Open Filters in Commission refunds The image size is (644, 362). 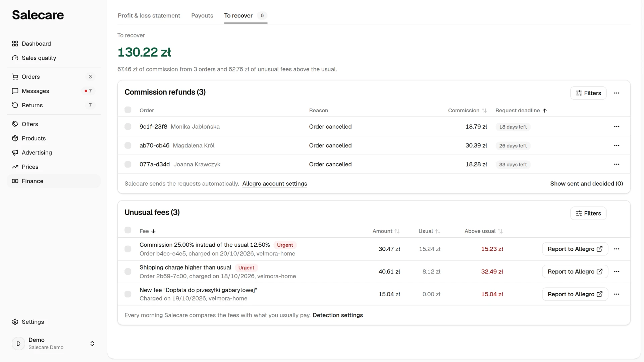point(588,93)
